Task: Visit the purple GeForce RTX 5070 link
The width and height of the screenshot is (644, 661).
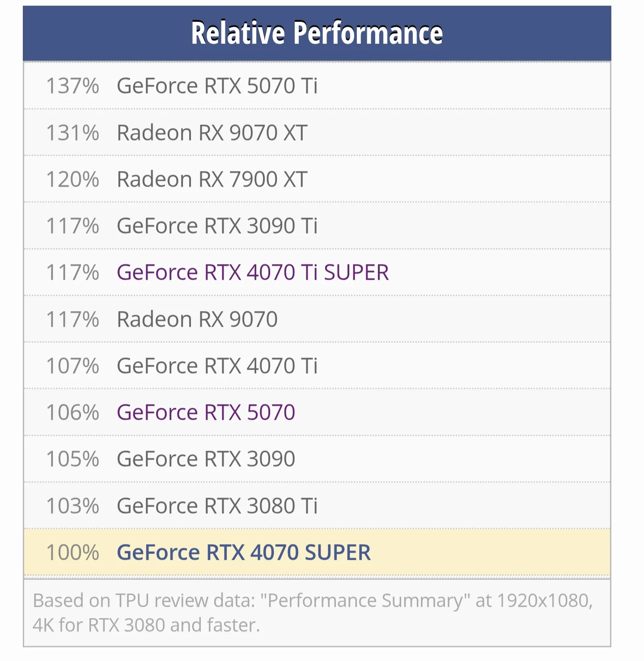Action: coord(206,413)
